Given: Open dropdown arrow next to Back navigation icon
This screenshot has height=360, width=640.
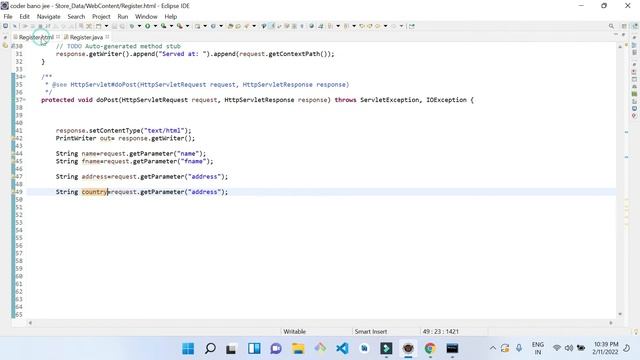Looking at the screenshot, I should (x=385, y=26).
